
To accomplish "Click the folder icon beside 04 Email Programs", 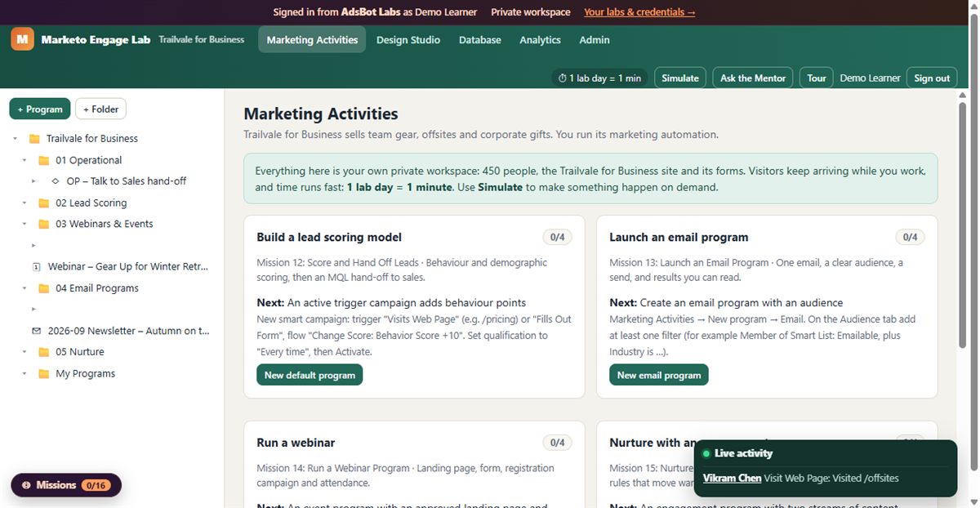I will point(44,288).
